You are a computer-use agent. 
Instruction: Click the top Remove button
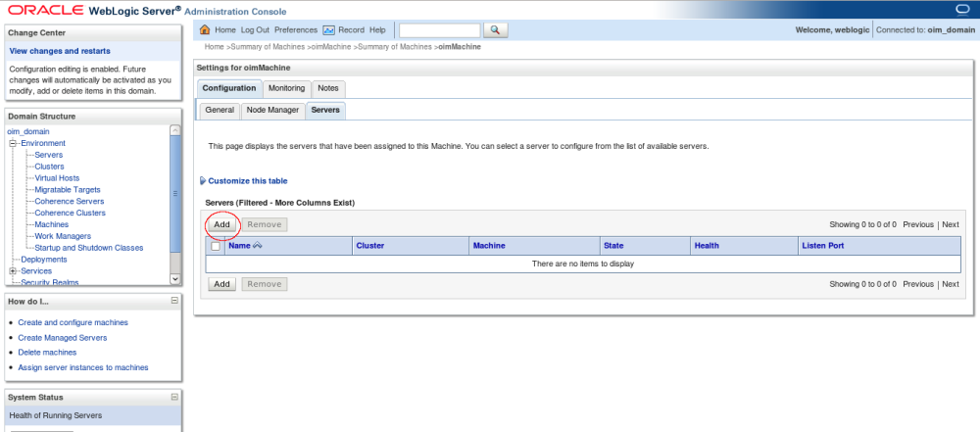point(265,224)
